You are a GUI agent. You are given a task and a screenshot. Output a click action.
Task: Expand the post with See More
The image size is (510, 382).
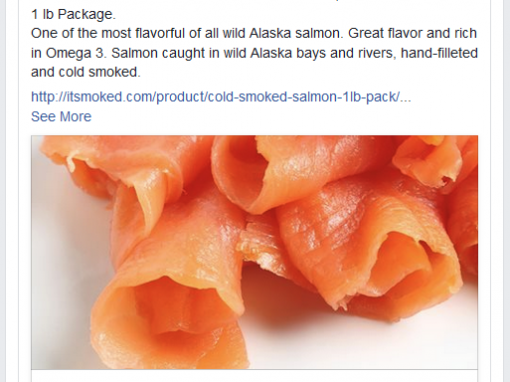(61, 116)
